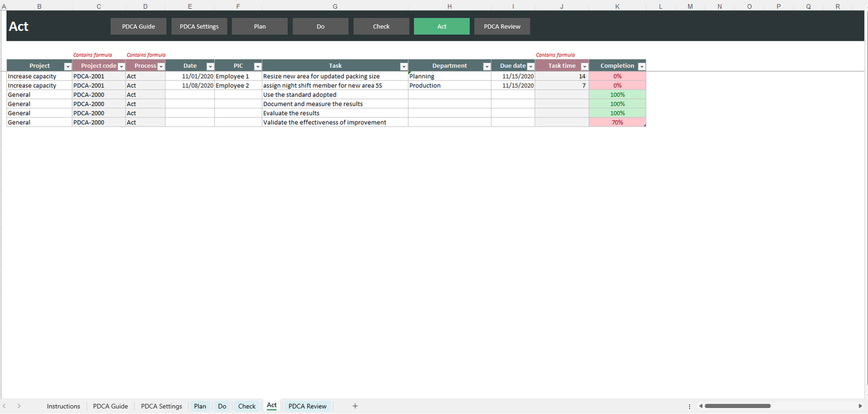Viewport: 868px width, 414px height.
Task: Click the green Act navigation button
Action: (x=442, y=27)
